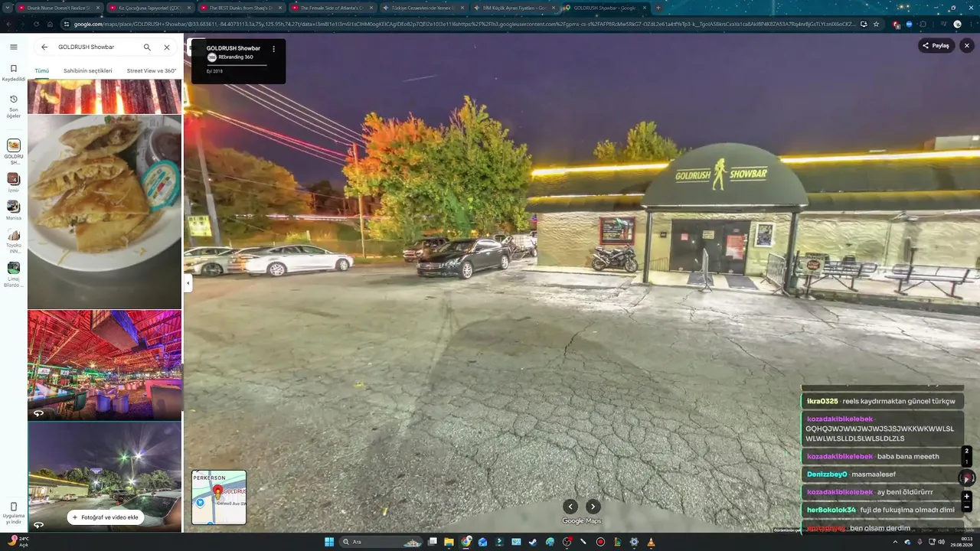Click chat username herBokolok34

point(831,510)
